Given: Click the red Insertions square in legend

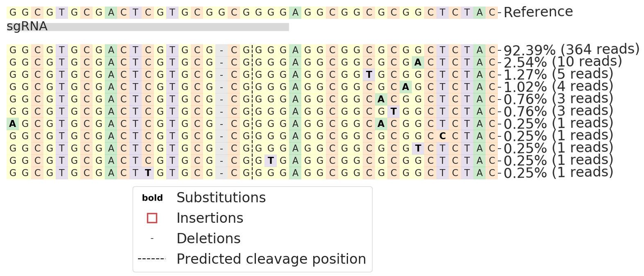Looking at the screenshot, I should tap(152, 218).
